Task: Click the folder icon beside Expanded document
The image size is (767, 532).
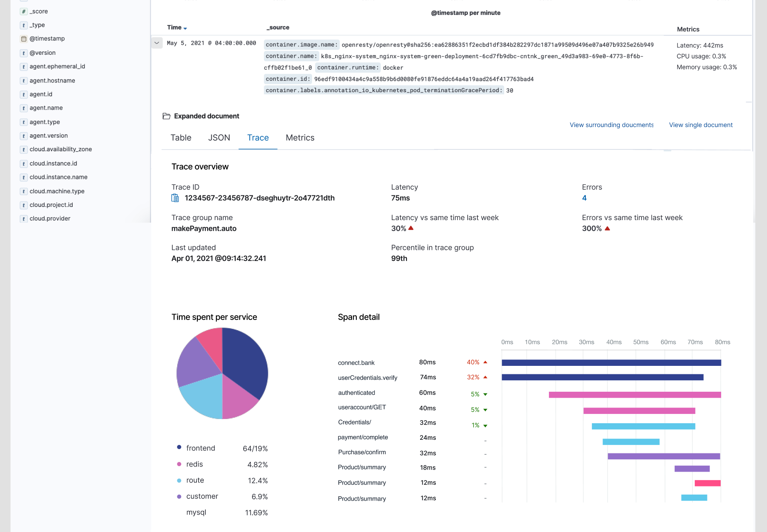Action: [166, 115]
